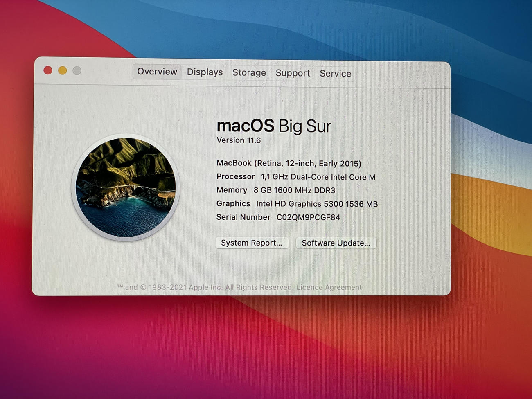Click the Software Update button
The image size is (532, 399).
336,243
